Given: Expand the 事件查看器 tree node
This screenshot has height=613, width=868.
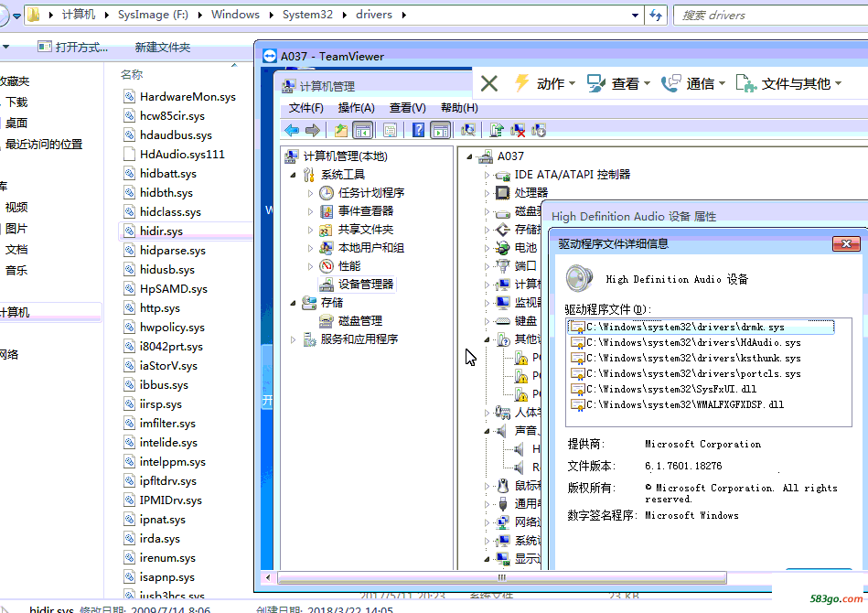Looking at the screenshot, I should tap(311, 211).
